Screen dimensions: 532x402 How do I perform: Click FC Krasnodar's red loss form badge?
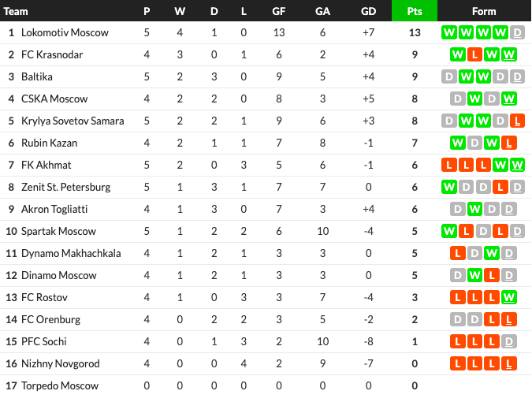(474, 54)
